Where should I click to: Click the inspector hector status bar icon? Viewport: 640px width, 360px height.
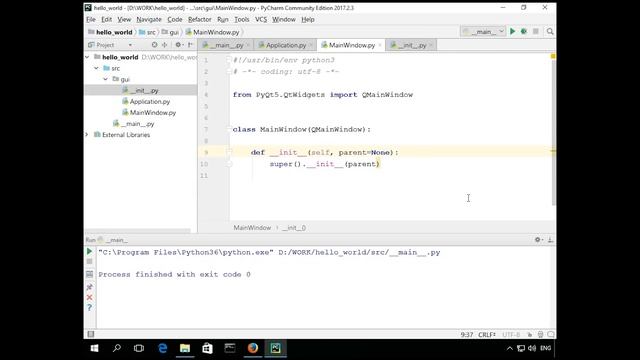click(x=540, y=335)
